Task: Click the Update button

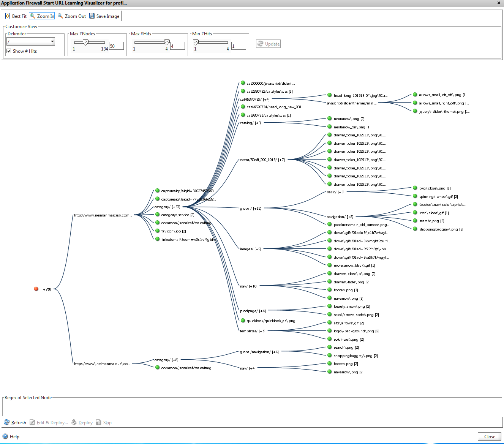Action: [x=268, y=44]
